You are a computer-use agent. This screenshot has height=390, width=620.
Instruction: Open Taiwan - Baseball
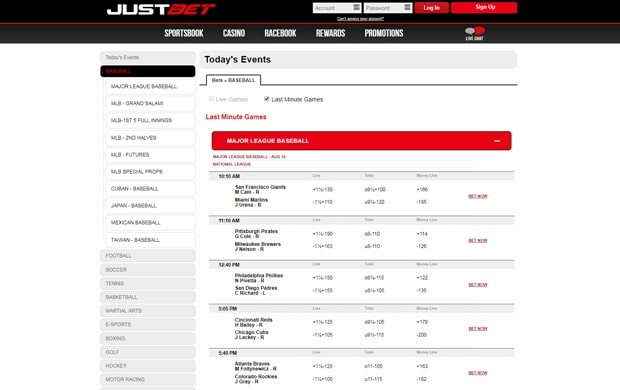150,240
